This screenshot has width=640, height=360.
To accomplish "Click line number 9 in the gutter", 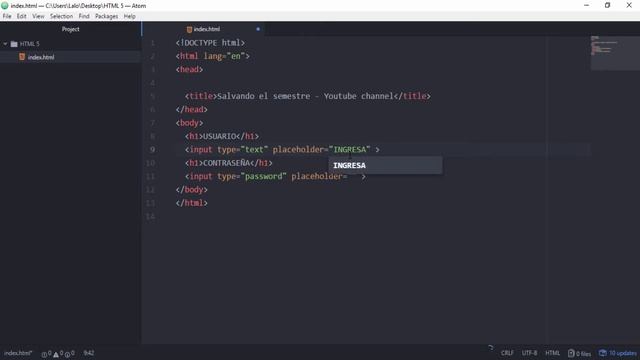I will (152, 150).
